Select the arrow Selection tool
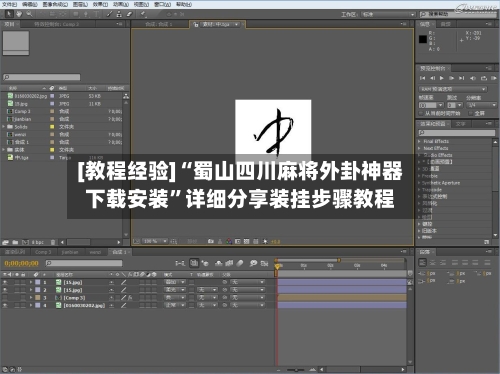The width and height of the screenshot is (500, 374). (9, 14)
